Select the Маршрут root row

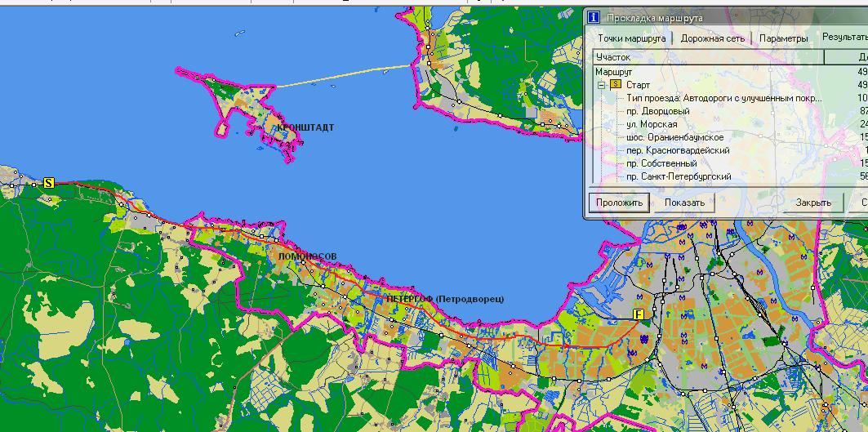point(614,72)
